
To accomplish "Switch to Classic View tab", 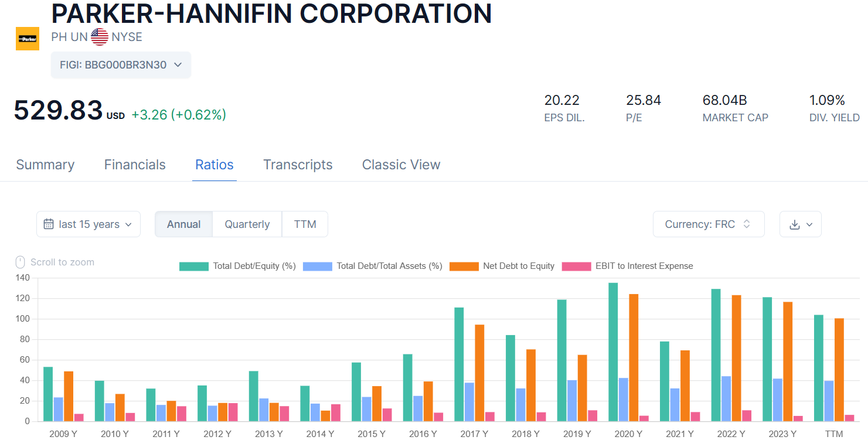I will coord(401,165).
